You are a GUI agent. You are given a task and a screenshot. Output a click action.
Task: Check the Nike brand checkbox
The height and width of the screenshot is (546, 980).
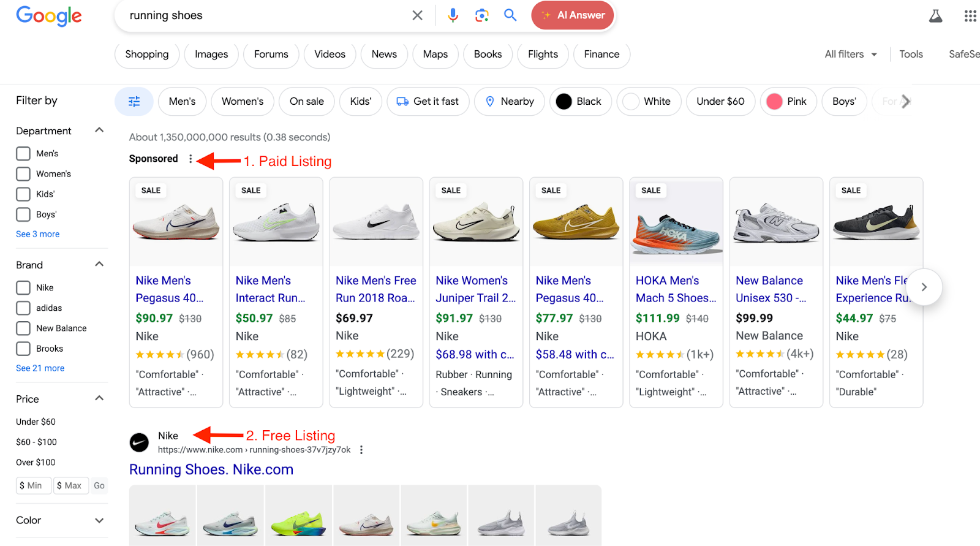point(23,288)
